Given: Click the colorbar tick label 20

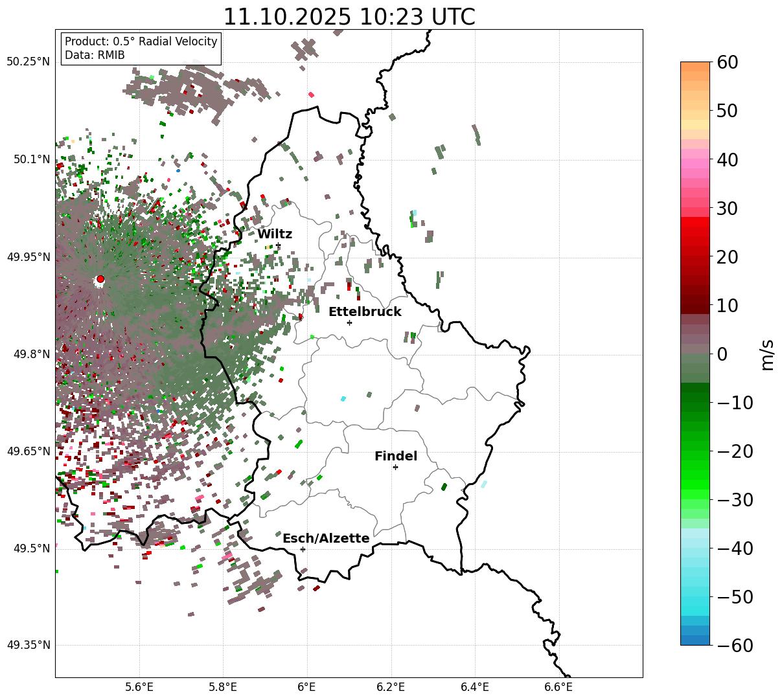Looking at the screenshot, I should 728,257.
